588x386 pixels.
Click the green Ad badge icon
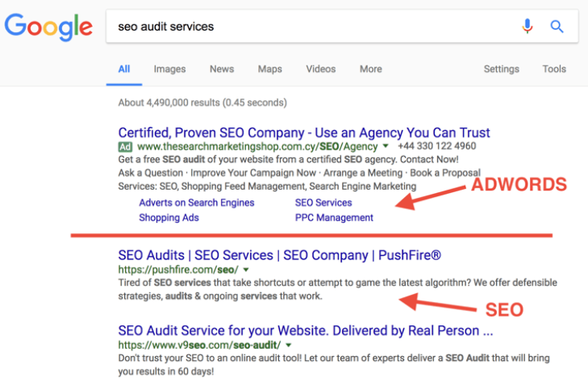pos(125,147)
